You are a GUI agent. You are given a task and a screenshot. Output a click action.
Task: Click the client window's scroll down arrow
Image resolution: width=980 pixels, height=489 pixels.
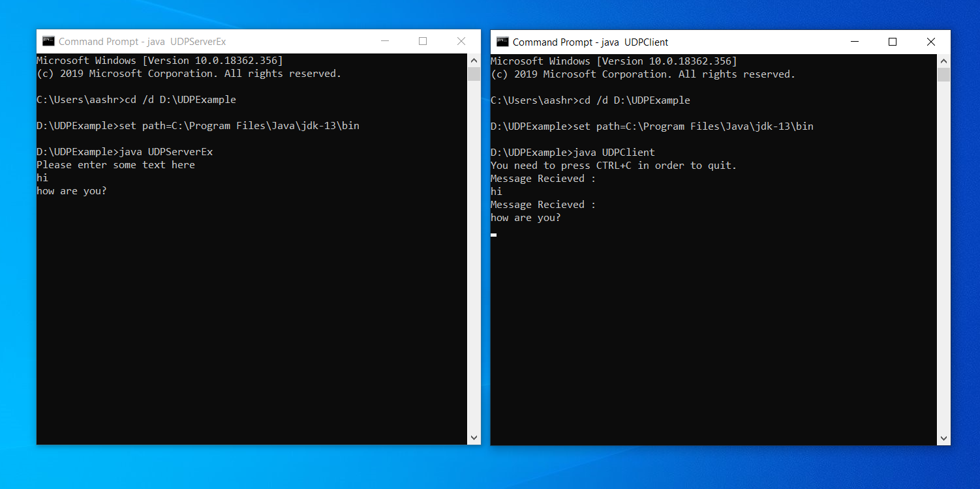(943, 439)
